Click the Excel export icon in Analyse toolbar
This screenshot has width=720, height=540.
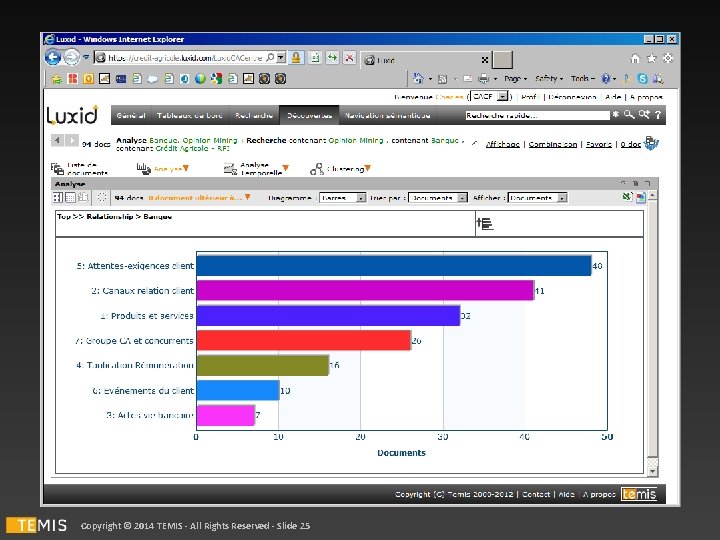627,197
